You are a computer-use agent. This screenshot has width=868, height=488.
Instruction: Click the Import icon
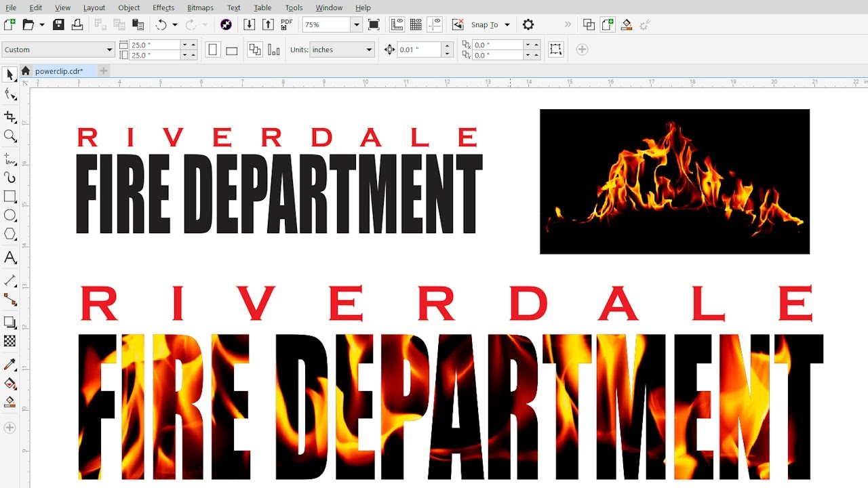pos(249,24)
